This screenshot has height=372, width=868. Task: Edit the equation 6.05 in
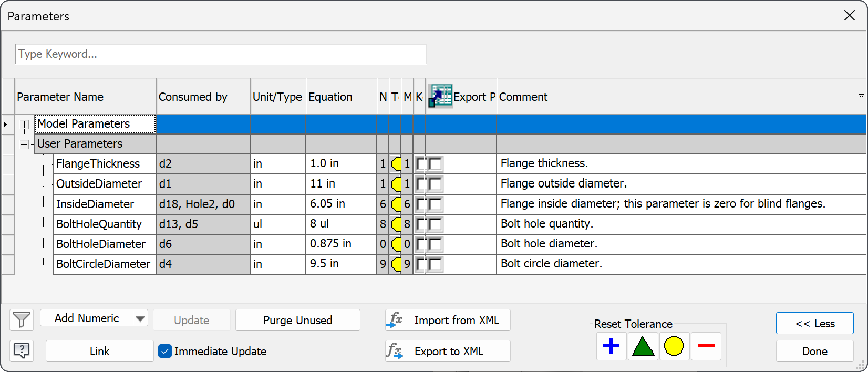tap(342, 204)
